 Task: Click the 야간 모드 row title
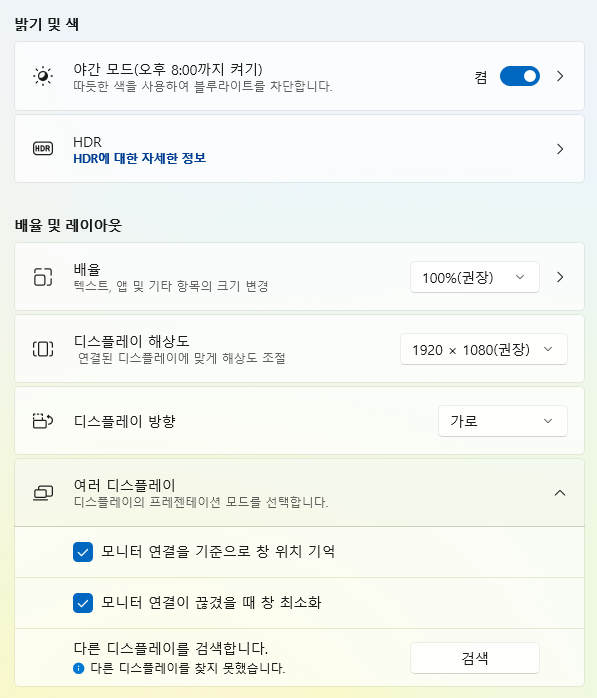[168, 69]
